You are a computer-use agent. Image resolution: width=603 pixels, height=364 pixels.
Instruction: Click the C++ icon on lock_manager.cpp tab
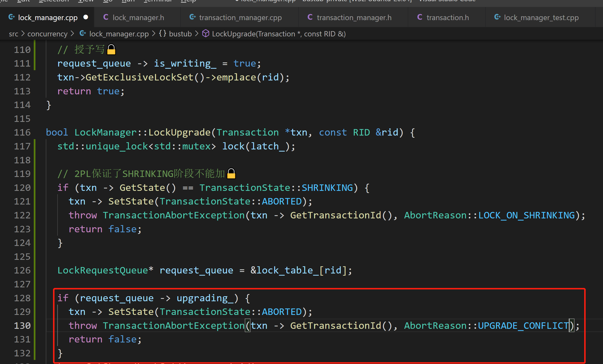click(x=11, y=17)
